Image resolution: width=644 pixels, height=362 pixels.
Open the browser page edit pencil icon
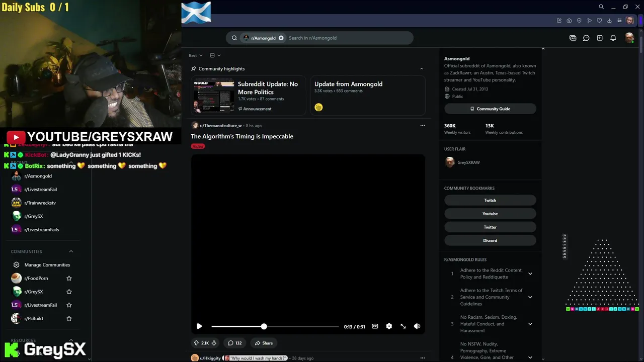[x=559, y=21]
